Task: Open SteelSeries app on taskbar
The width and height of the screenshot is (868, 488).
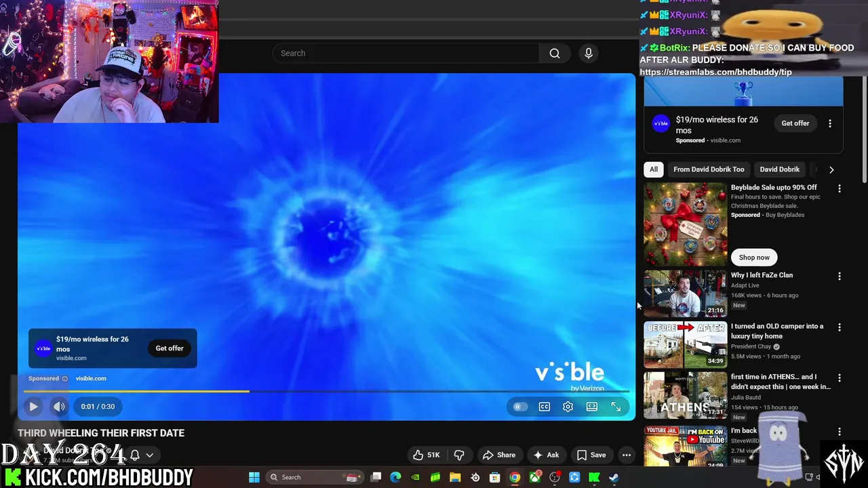Action: pos(475,477)
